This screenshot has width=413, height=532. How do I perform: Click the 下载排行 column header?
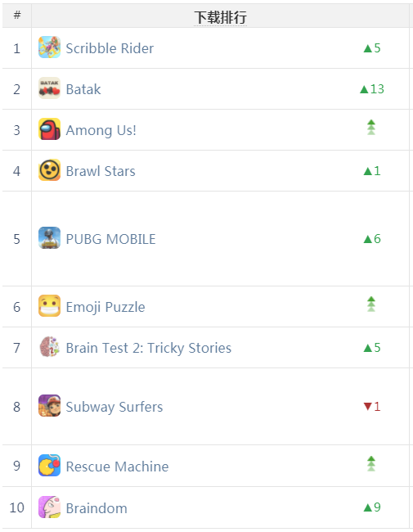[220, 17]
